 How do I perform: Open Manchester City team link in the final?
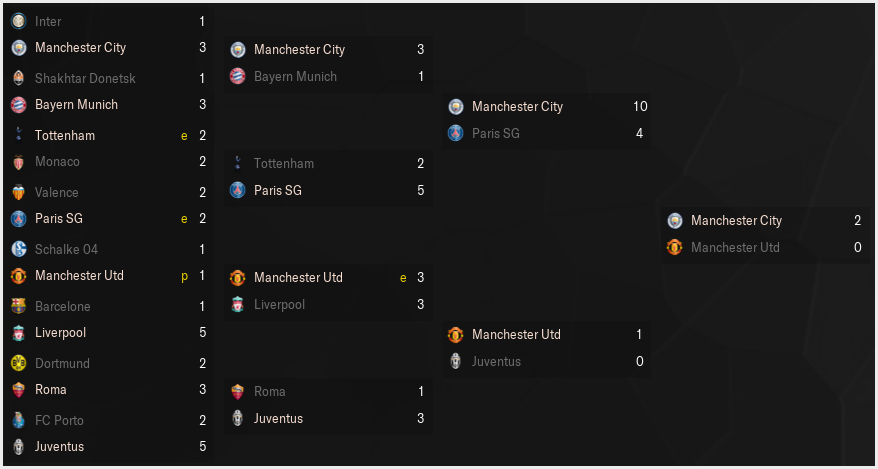[736, 221]
